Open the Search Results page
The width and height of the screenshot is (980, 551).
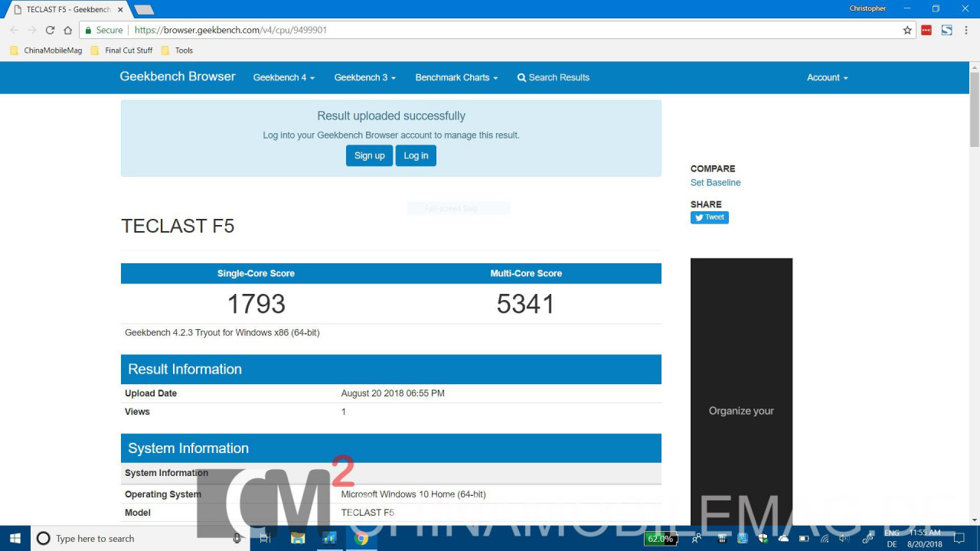coord(553,77)
